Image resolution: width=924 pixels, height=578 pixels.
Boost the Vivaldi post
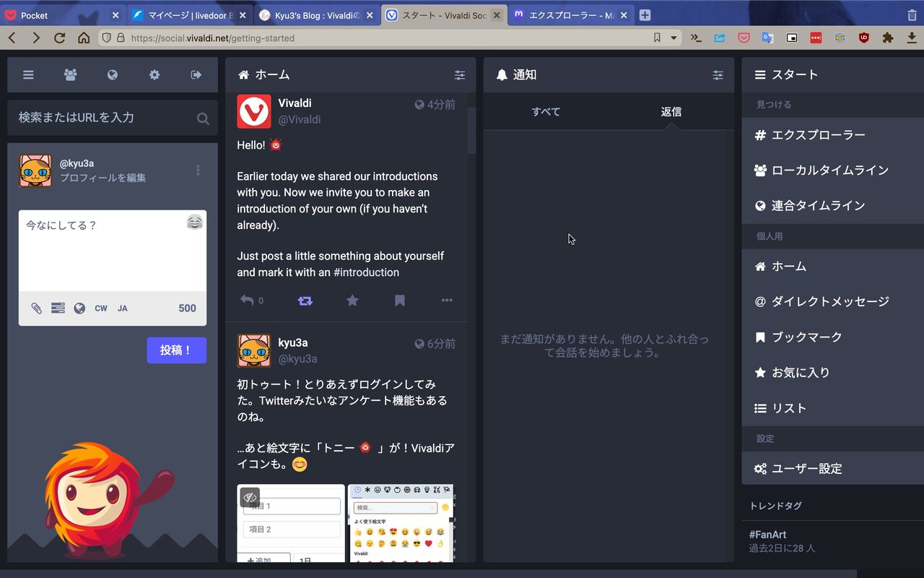(x=305, y=301)
